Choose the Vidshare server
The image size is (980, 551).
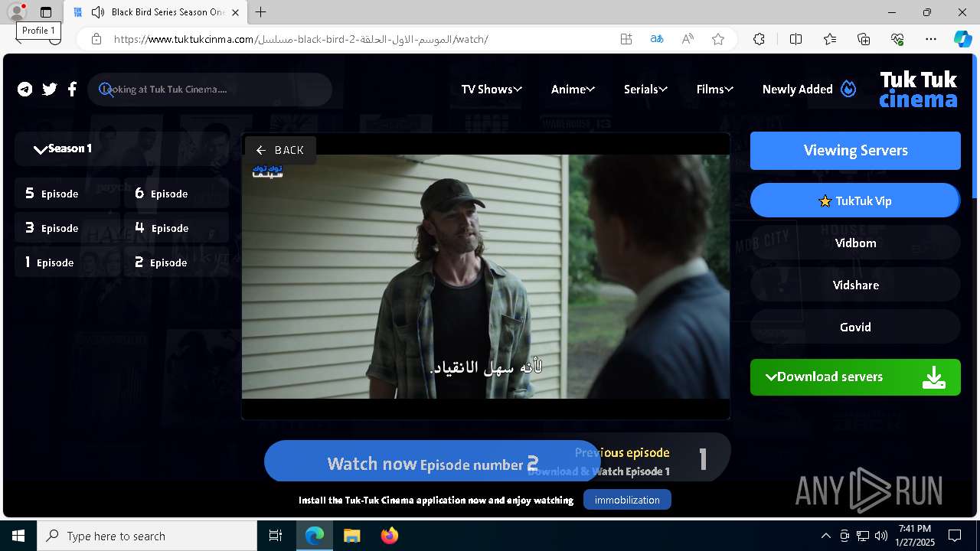coord(855,285)
